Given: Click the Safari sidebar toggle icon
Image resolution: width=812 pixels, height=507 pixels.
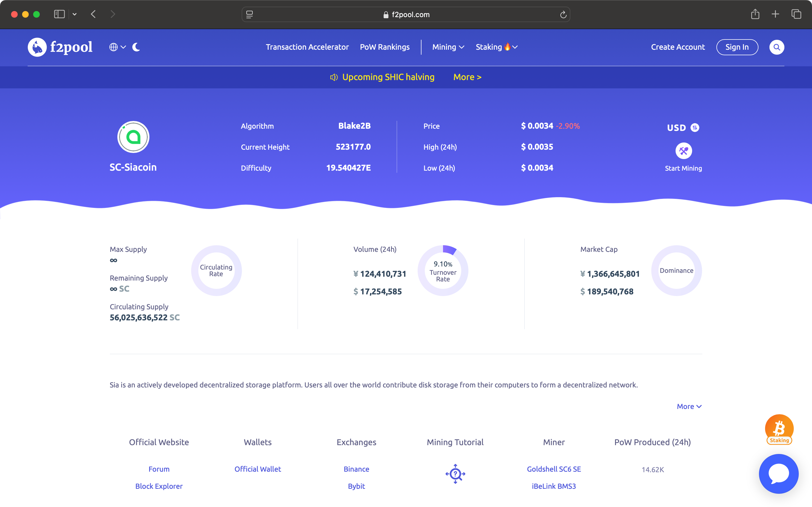Looking at the screenshot, I should click(x=59, y=14).
